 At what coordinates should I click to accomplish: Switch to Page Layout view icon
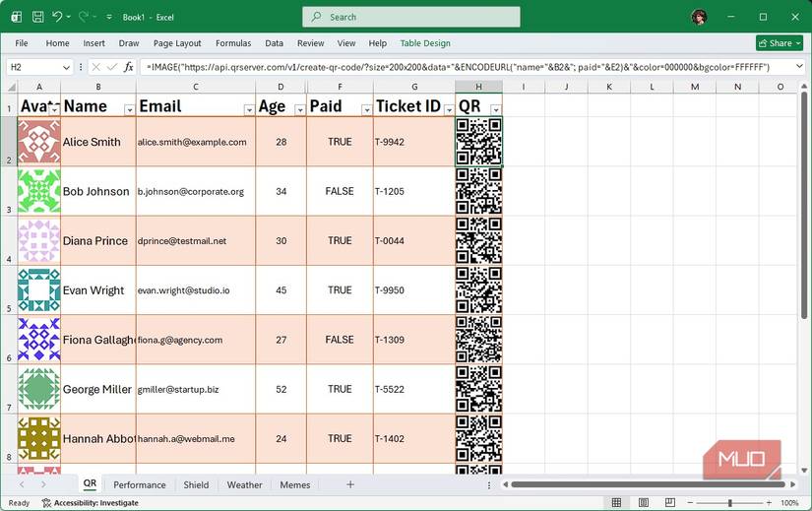(x=643, y=502)
